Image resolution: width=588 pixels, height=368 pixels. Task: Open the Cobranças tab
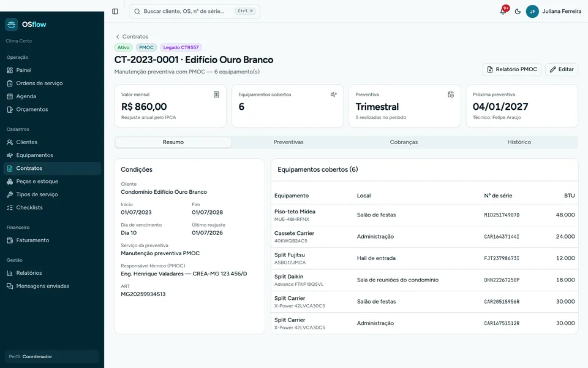point(404,142)
